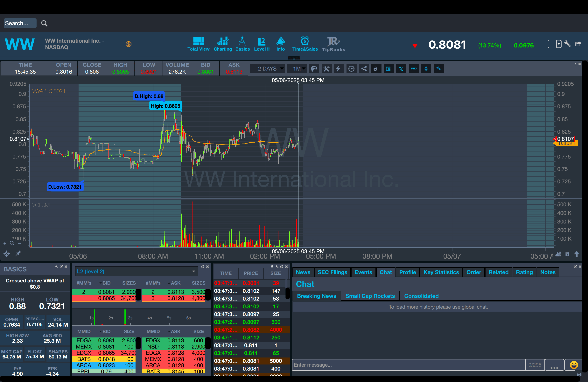The height and width of the screenshot is (382, 588).
Task: Open the chart color palette settings
Action: pos(314,69)
